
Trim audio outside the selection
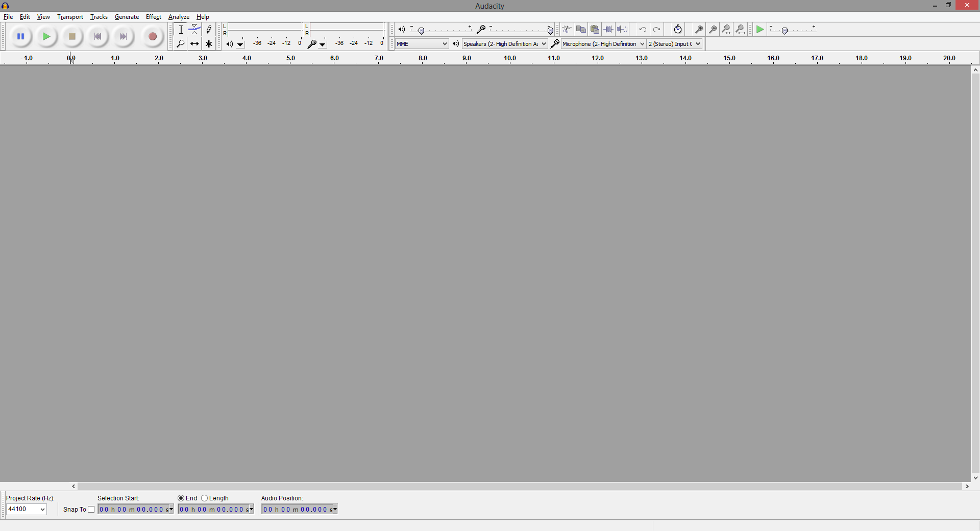(x=608, y=30)
